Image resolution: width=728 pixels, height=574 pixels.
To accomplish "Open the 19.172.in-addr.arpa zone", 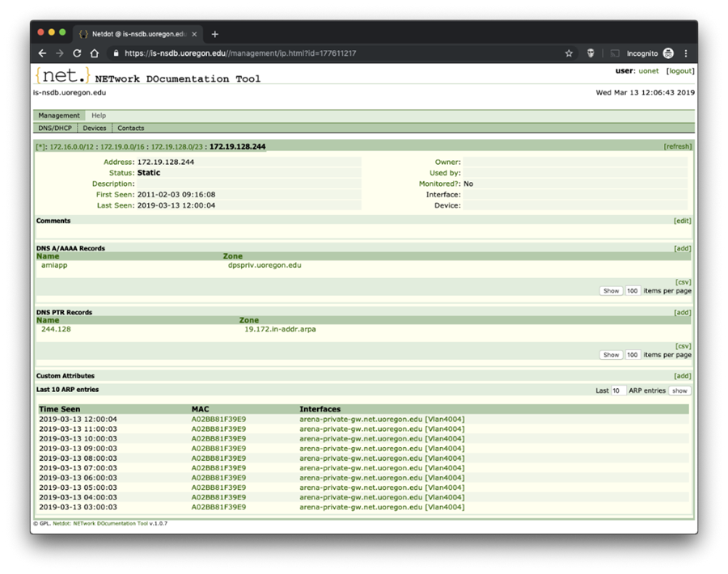I will coord(280,330).
